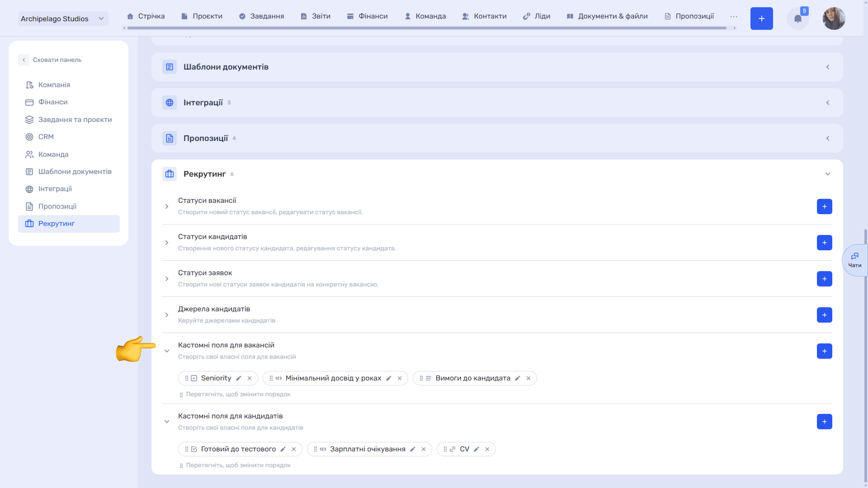Select Команда in the settings sidebar

[69, 154]
